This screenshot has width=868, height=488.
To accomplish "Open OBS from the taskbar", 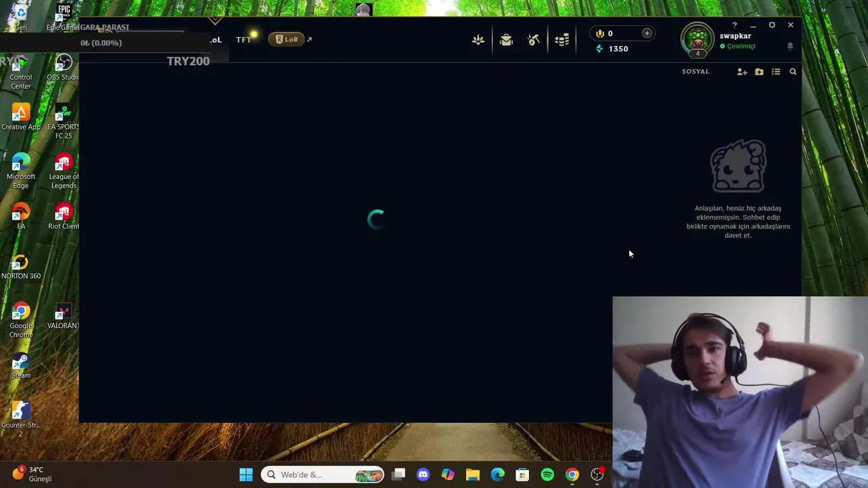I will (x=597, y=474).
